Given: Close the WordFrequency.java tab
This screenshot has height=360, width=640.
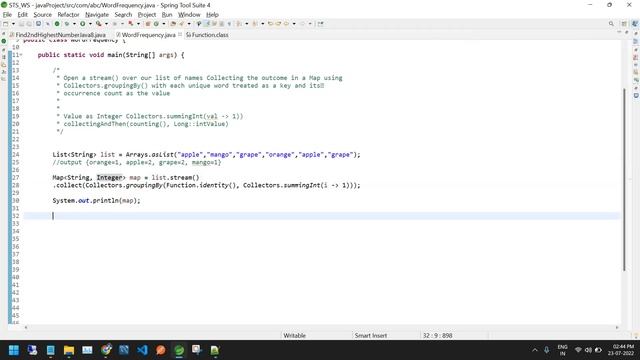Looking at the screenshot, I should point(180,34).
